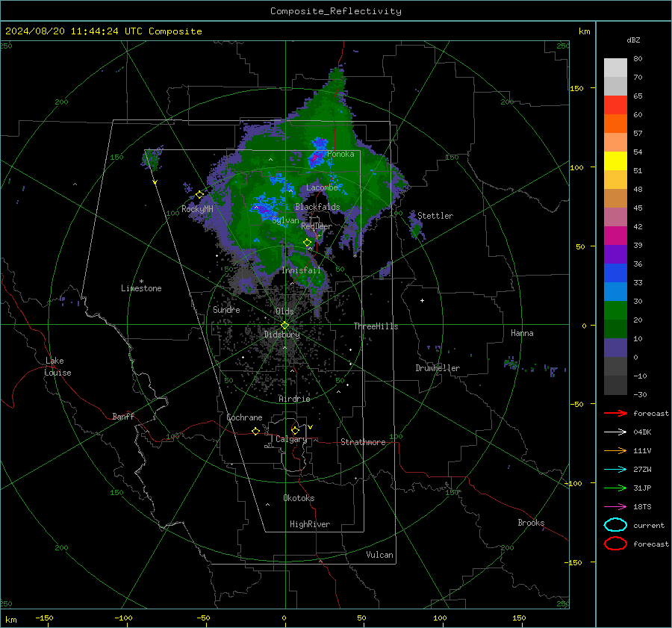
Task: Click the orange 111V arrow icon
Action: 615,450
